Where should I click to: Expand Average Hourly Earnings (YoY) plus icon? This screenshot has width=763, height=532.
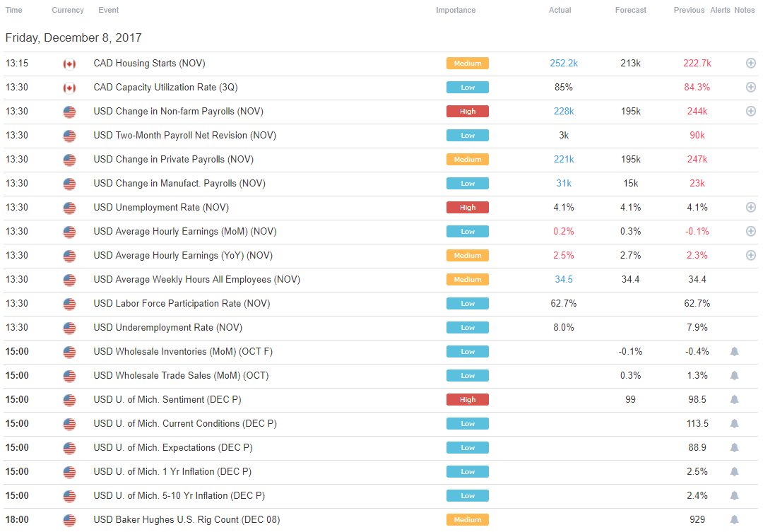point(751,256)
